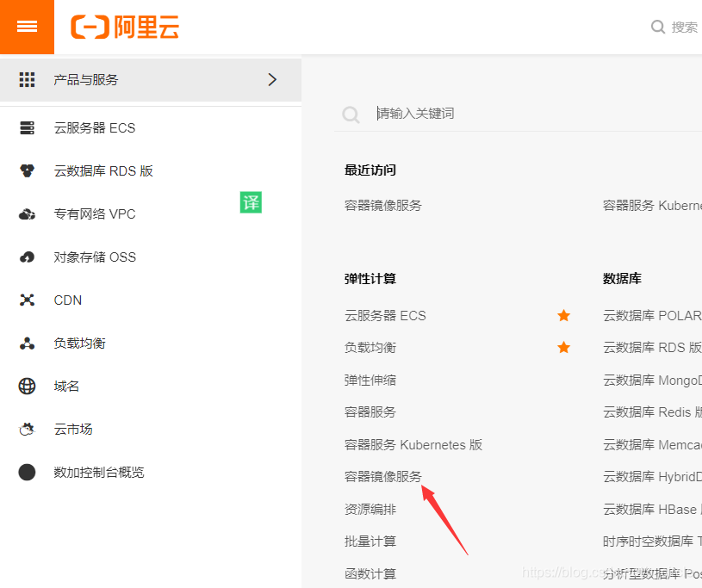
Task: Click the top search magnifier icon
Action: click(658, 27)
